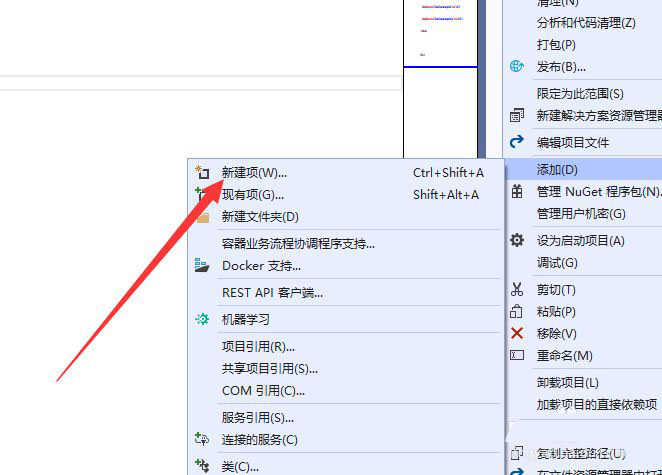Choose 新建文件夹(D) from the submenu

(x=260, y=217)
